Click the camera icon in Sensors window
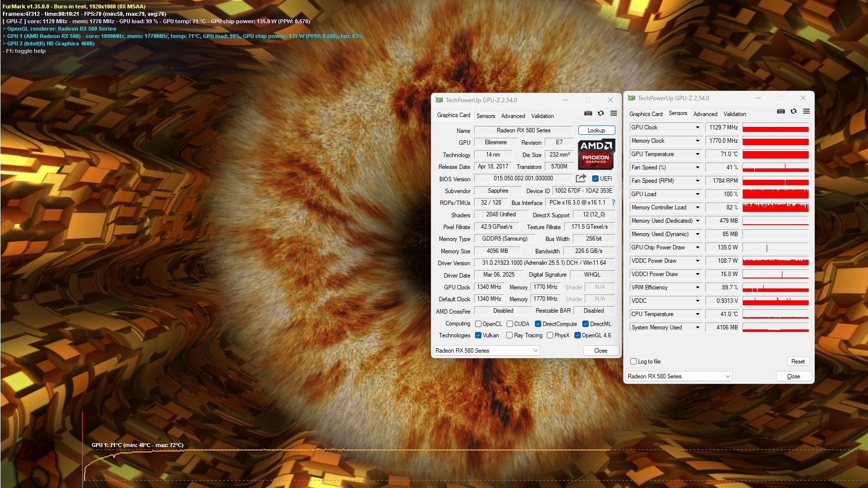The height and width of the screenshot is (488, 868). click(x=781, y=112)
